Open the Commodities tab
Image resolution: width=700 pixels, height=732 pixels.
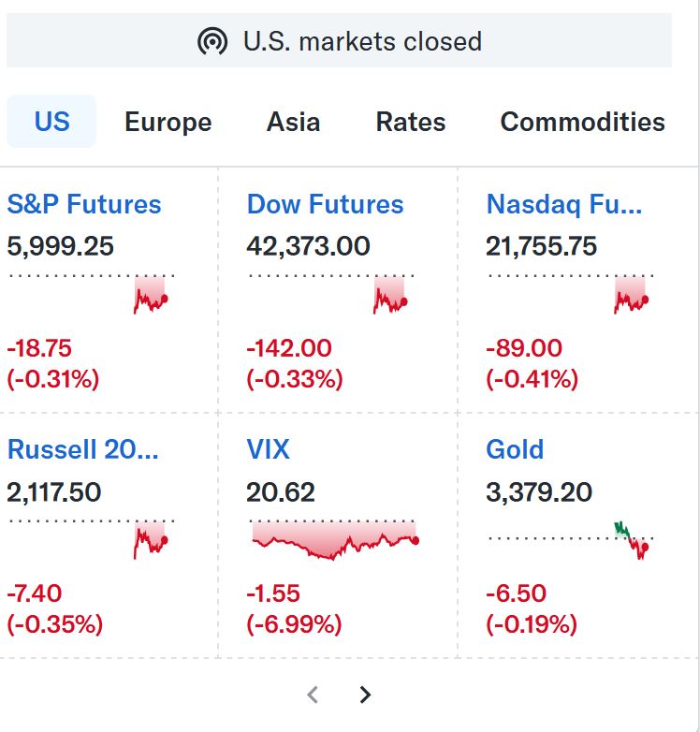(582, 122)
